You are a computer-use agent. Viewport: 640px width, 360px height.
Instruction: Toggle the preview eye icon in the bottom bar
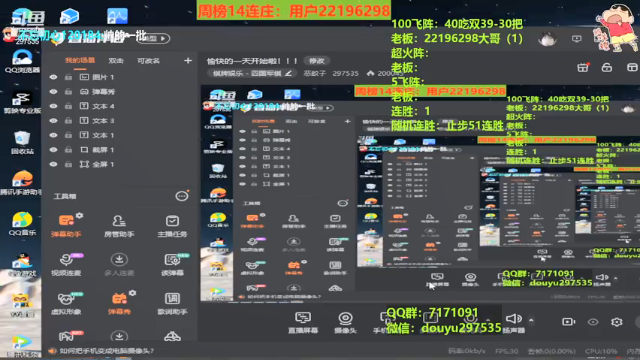pyautogui.click(x=593, y=322)
